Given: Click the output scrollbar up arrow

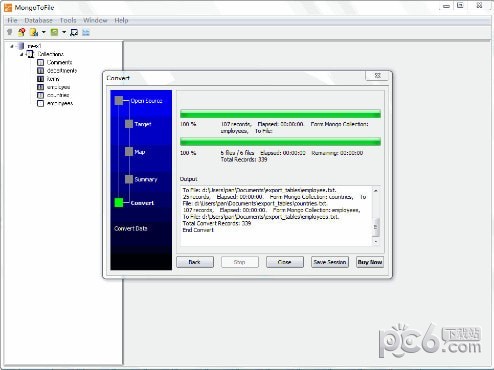Looking at the screenshot, I should pyautogui.click(x=376, y=191).
